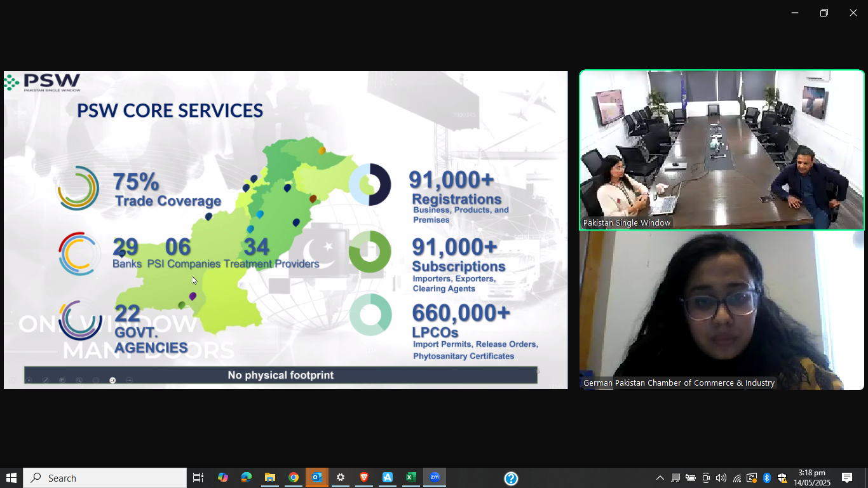Launch Google Chrome from the taskbar
The image size is (868, 488).
[294, 478]
